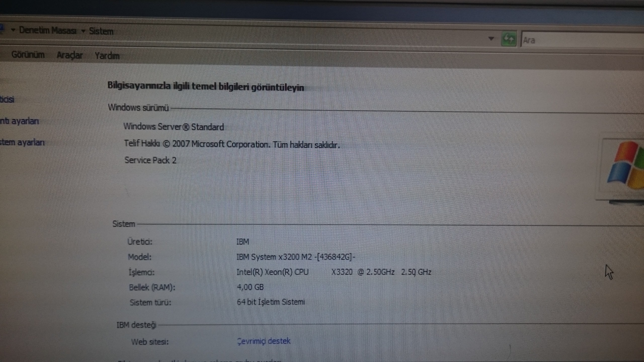Click the 'Sistem türü:' label
The width and height of the screenshot is (644, 362).
coord(150,302)
